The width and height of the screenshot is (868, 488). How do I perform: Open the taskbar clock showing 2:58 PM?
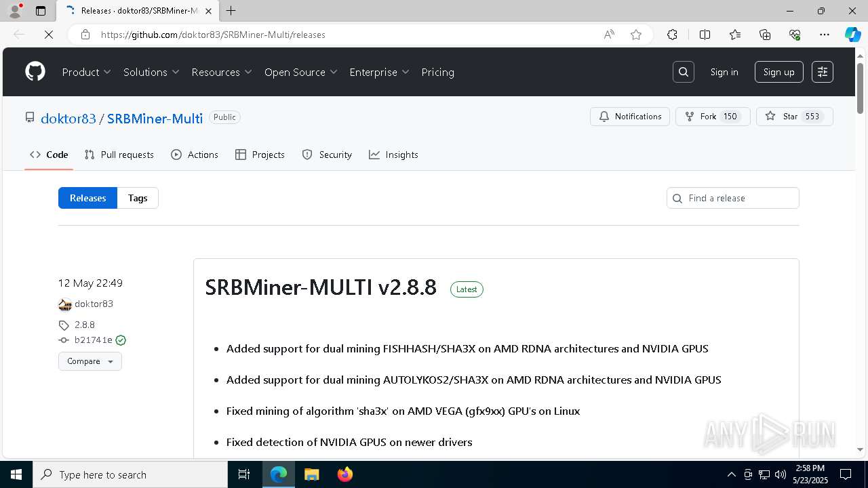(x=810, y=474)
